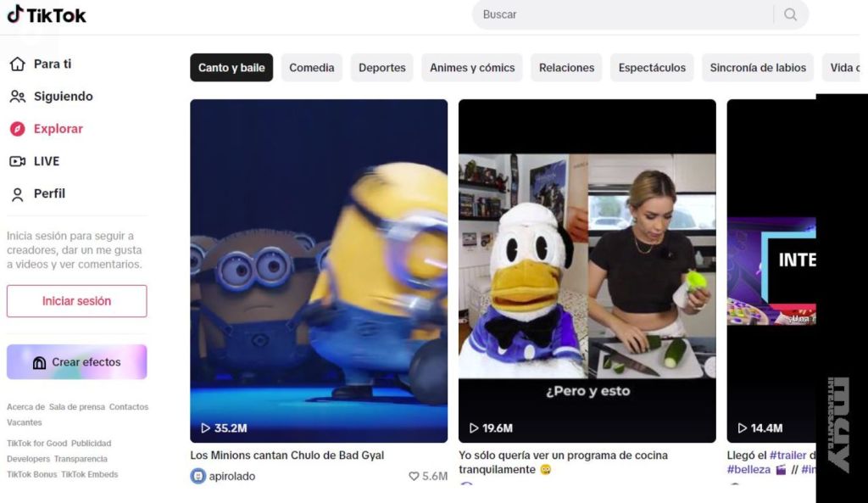Choose the Sincronía de labios category

[758, 68]
